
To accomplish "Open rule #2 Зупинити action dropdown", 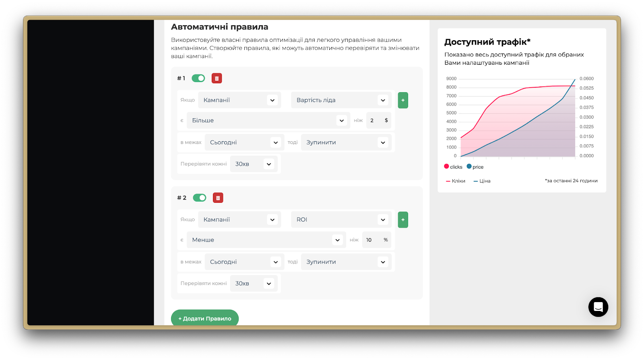I will (x=346, y=262).
